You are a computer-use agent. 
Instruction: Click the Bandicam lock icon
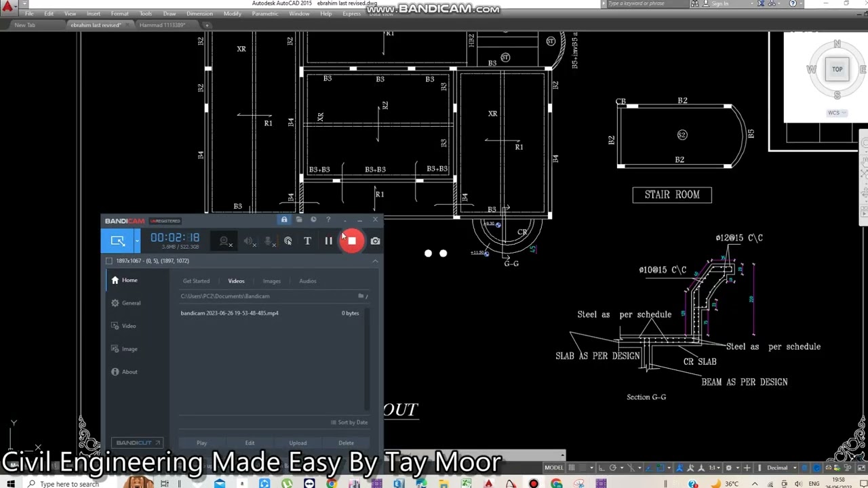[x=284, y=220]
